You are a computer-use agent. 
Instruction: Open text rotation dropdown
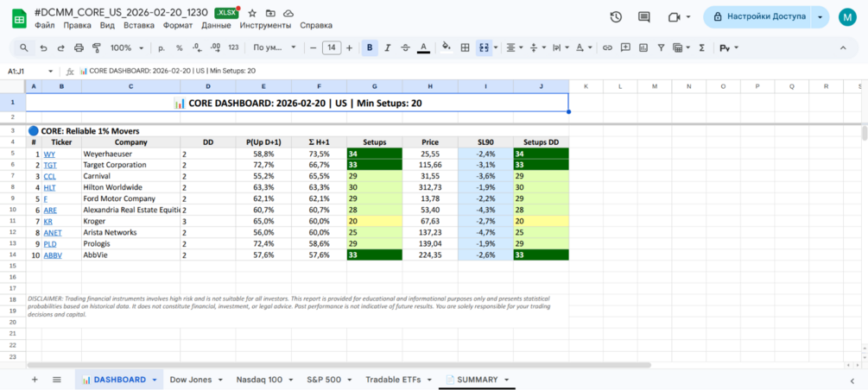(584, 48)
